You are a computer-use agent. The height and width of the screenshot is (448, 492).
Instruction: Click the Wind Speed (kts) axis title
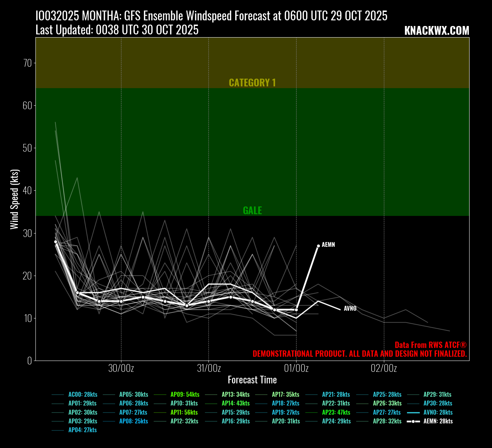pyautogui.click(x=14, y=199)
